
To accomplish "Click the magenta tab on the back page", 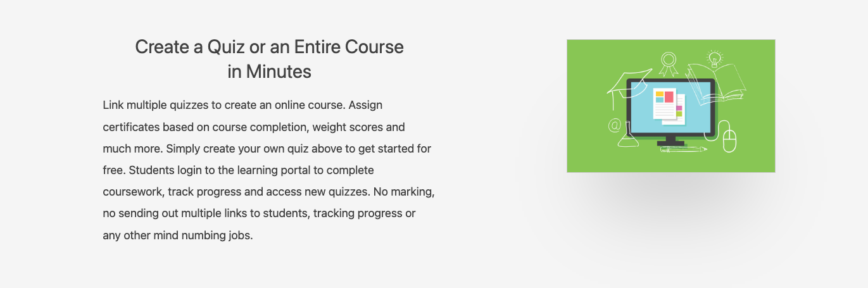I will [x=679, y=108].
